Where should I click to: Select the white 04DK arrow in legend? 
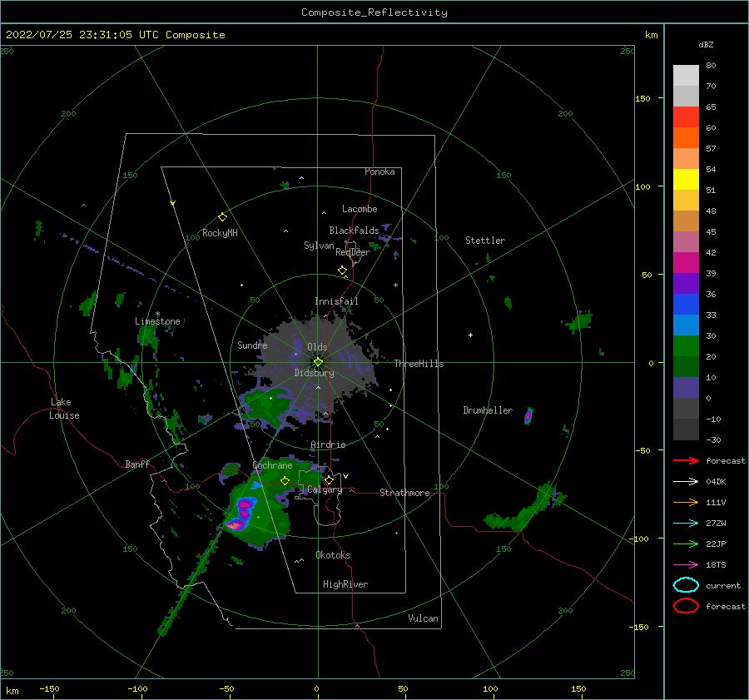686,482
